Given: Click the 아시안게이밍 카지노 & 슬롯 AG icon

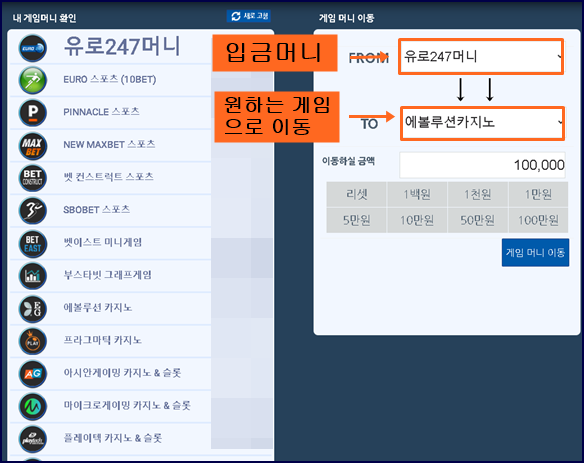Looking at the screenshot, I should point(33,374).
